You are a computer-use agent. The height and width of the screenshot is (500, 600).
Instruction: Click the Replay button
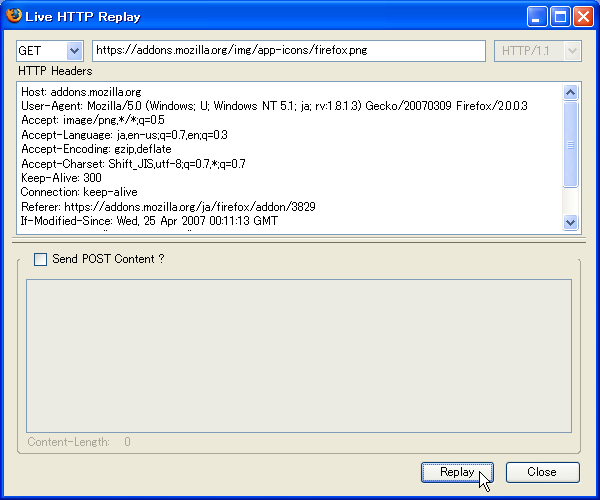[x=457, y=472]
